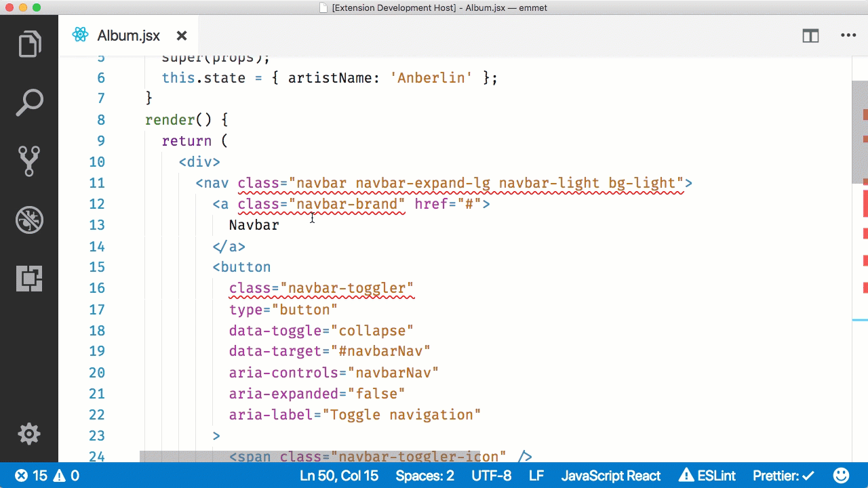Open the Source Control panel

(x=29, y=161)
